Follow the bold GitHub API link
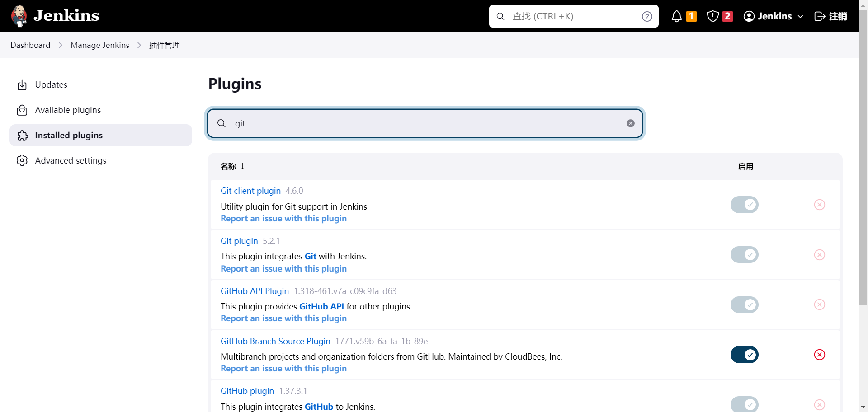The image size is (868, 412). [x=321, y=306]
